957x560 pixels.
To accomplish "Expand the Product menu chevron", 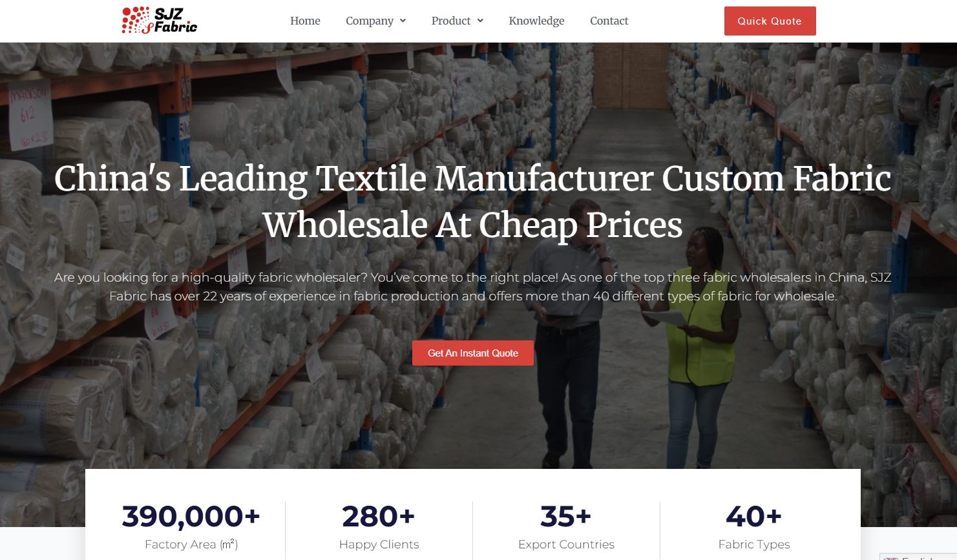I will pos(480,21).
